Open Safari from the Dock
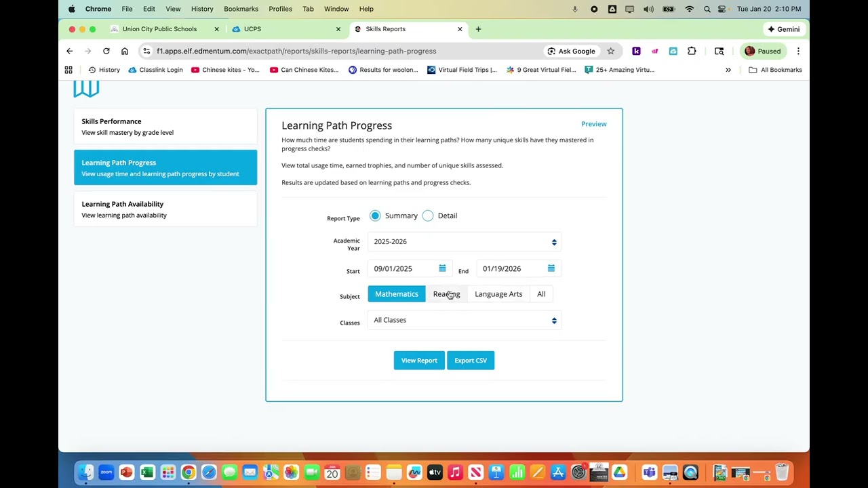The width and height of the screenshot is (868, 488). pyautogui.click(x=209, y=472)
